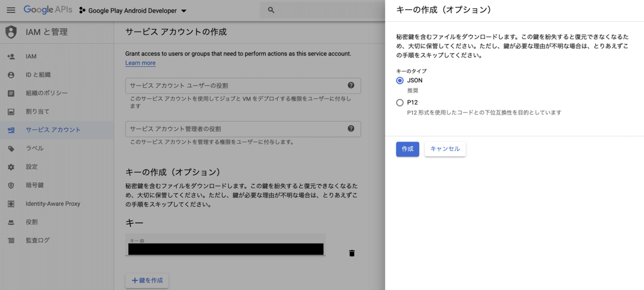Click the キャンセル button

445,149
